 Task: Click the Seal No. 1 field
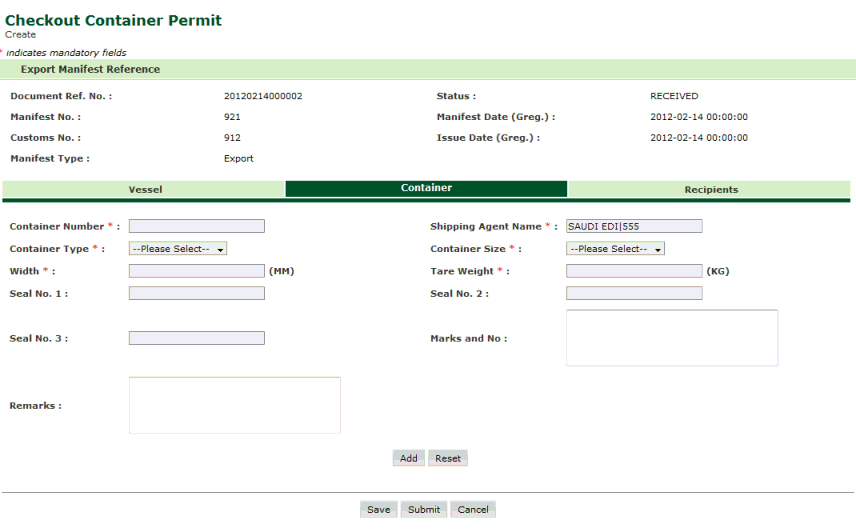pos(197,293)
